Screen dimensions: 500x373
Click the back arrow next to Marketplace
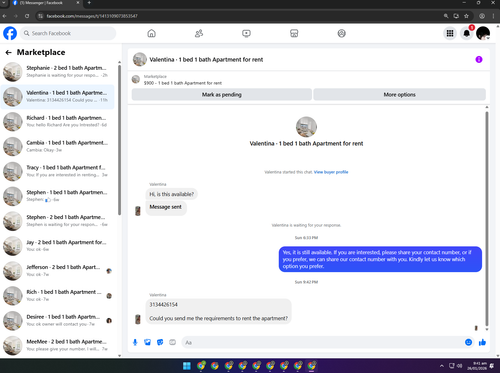pyautogui.click(x=9, y=52)
